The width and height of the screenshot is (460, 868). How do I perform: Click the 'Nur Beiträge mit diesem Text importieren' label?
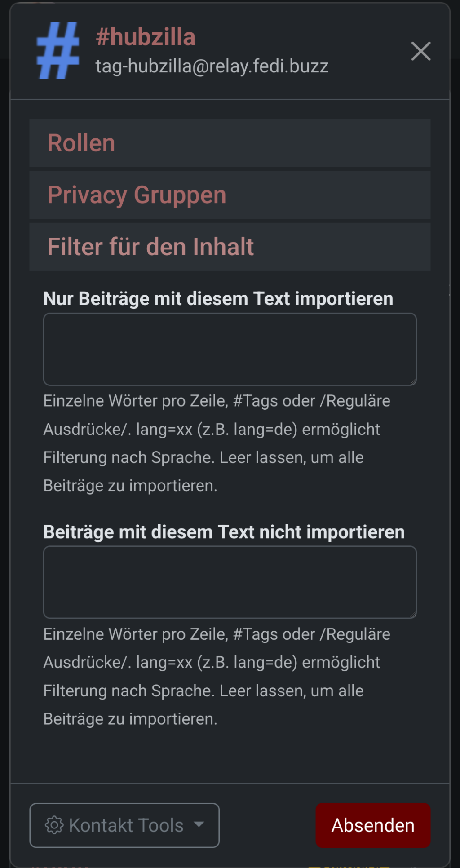(x=218, y=299)
